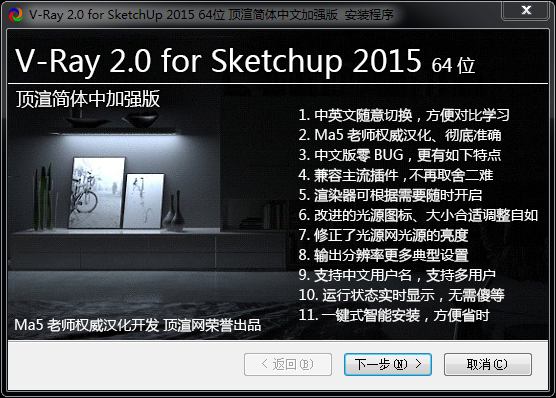
Task: Click the installer icon in the title bar
Action: pos(15,15)
